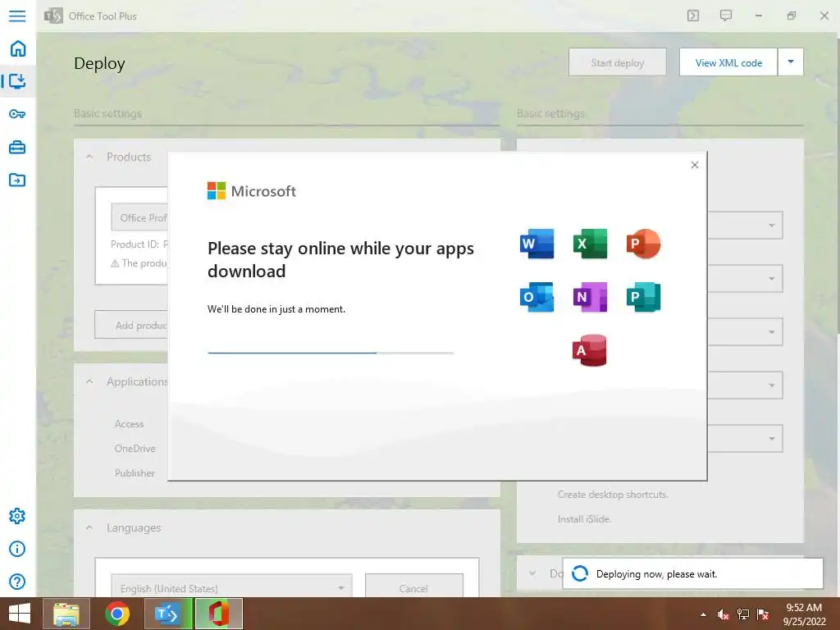Click the Excel app icon
840x630 pixels.
[590, 244]
